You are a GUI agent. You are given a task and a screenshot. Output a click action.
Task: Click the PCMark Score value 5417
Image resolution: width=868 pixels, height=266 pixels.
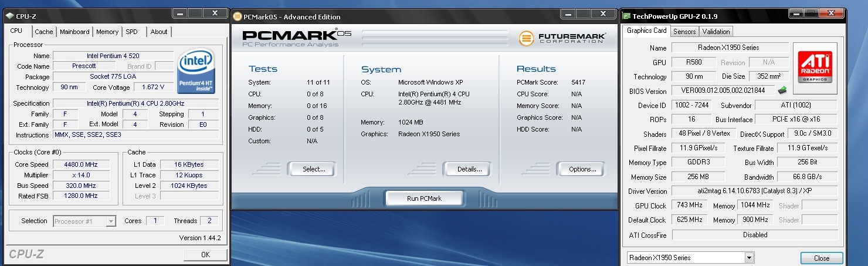pos(578,83)
